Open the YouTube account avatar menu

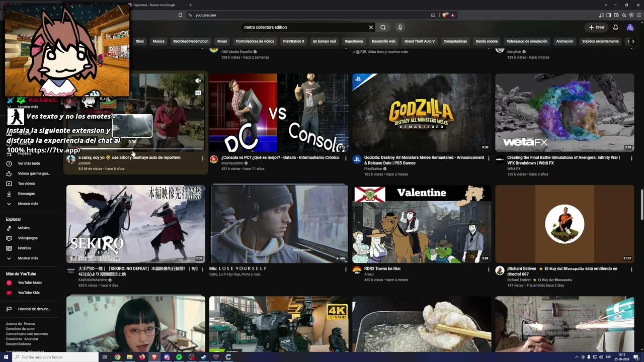[x=630, y=27]
